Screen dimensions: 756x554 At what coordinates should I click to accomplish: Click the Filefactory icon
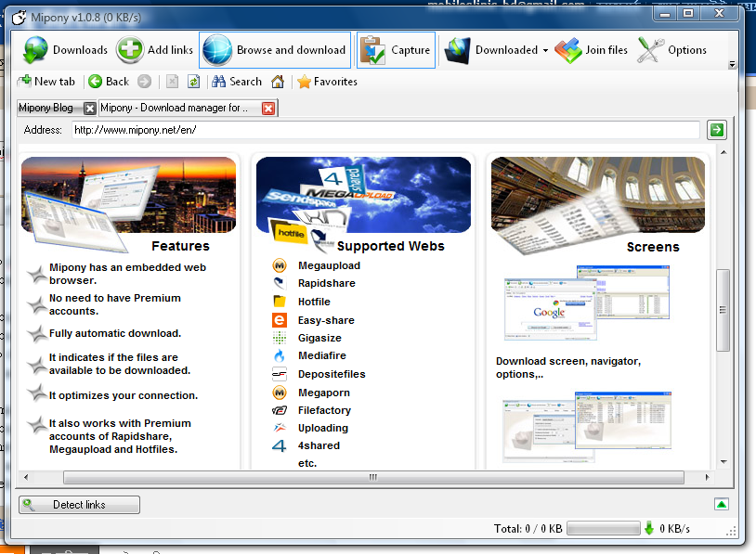280,410
